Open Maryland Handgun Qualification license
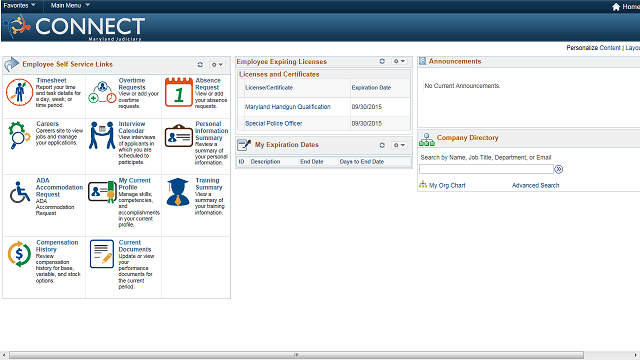The image size is (640, 360). (287, 107)
